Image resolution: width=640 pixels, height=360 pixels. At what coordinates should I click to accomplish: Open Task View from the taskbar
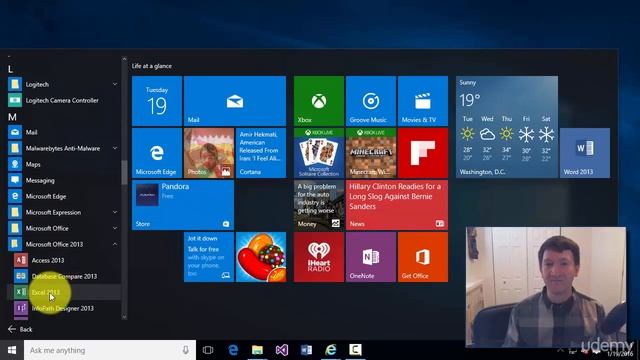[208, 350]
